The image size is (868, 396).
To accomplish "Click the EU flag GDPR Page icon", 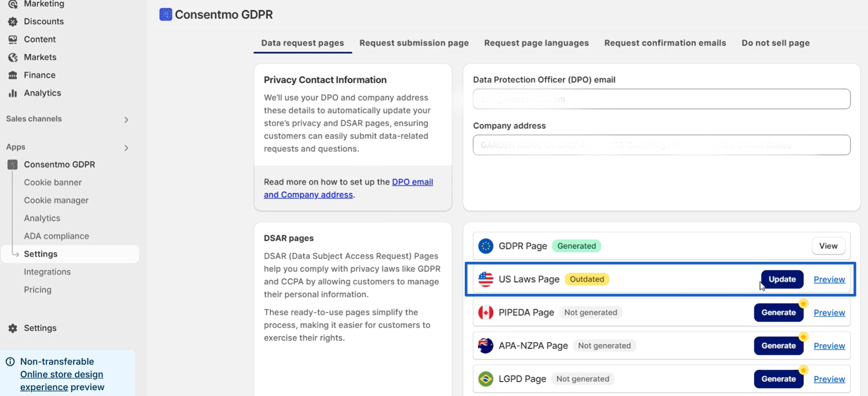I will pyautogui.click(x=486, y=246).
